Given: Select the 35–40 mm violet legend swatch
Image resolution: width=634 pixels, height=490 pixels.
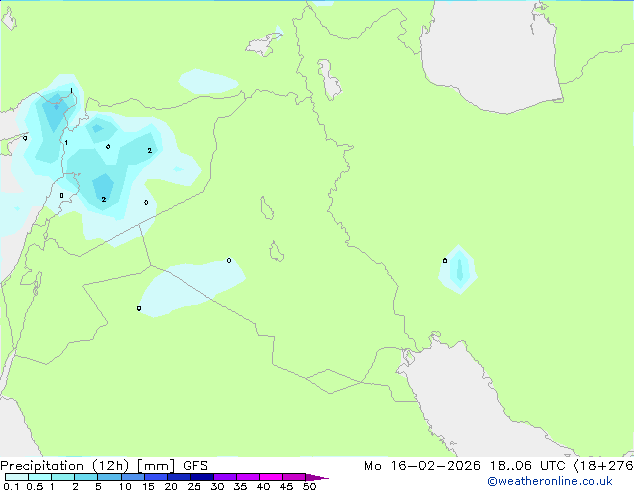Looking at the screenshot, I should pyautogui.click(x=247, y=477).
